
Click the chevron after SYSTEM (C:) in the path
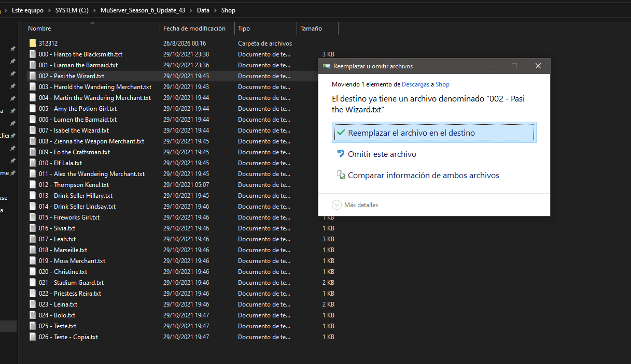(x=94, y=10)
